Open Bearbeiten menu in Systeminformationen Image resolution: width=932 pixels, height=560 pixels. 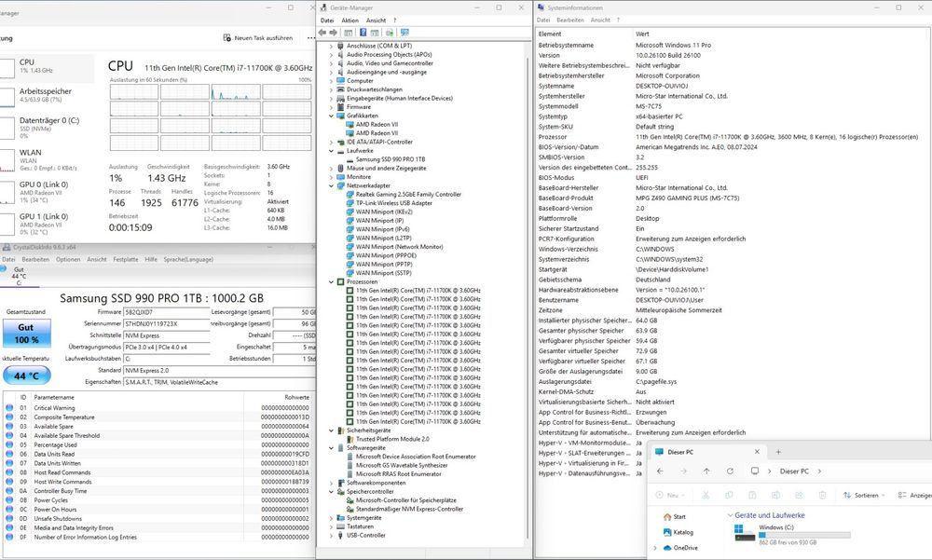pyautogui.click(x=570, y=20)
